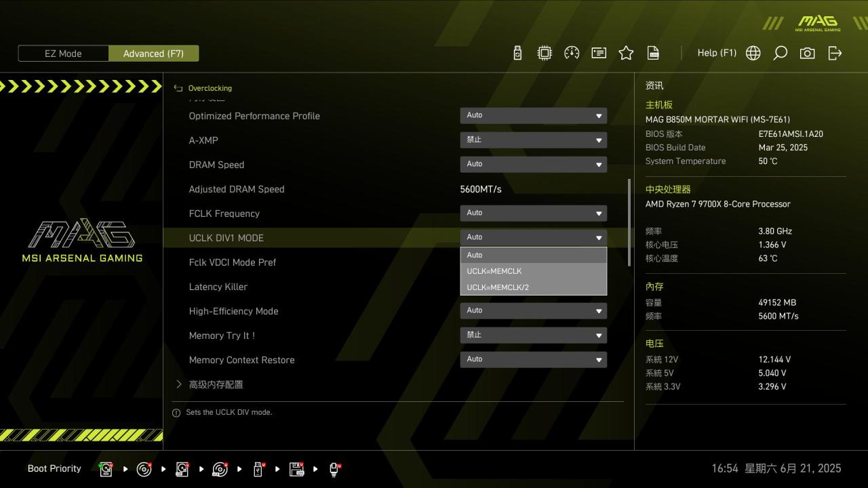Screen dimensions: 868x488
Task: Open the speedometer gauge icon in toolbar
Action: [x=572, y=53]
